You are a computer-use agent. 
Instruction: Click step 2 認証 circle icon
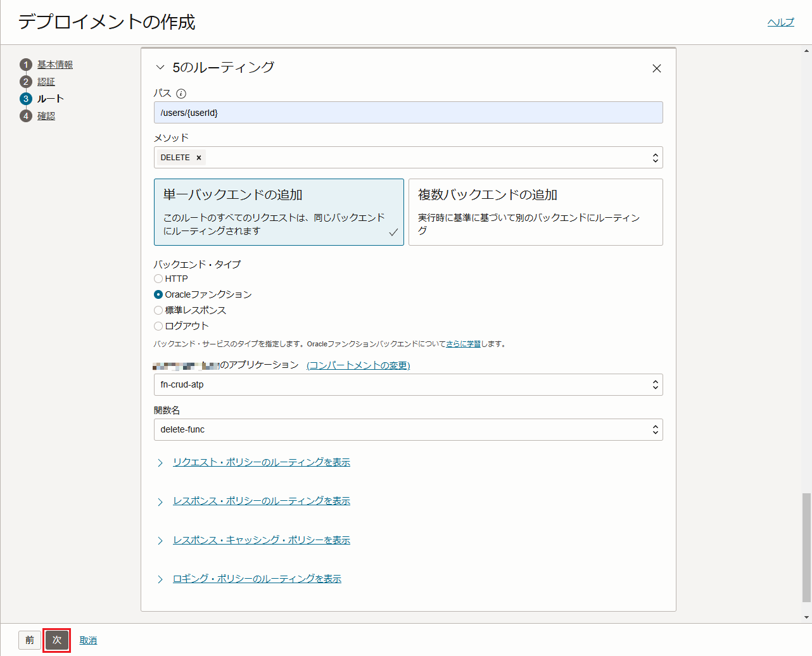26,82
